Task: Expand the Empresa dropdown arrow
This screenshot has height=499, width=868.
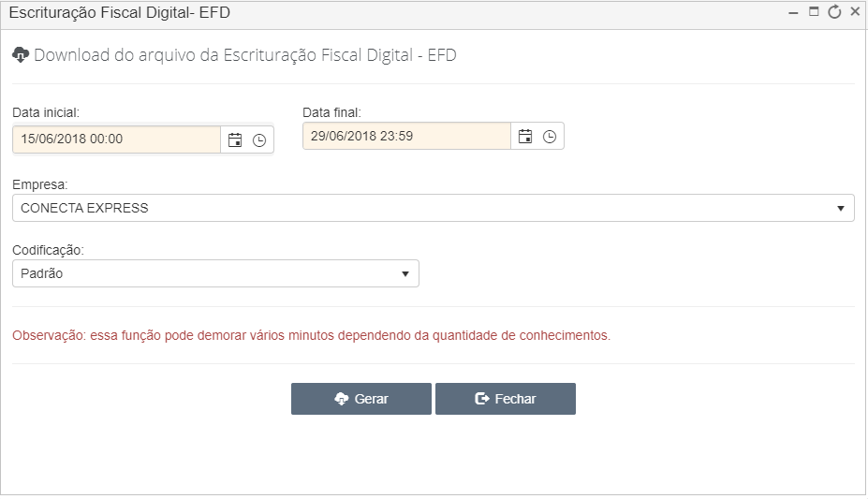Action: [x=840, y=209]
